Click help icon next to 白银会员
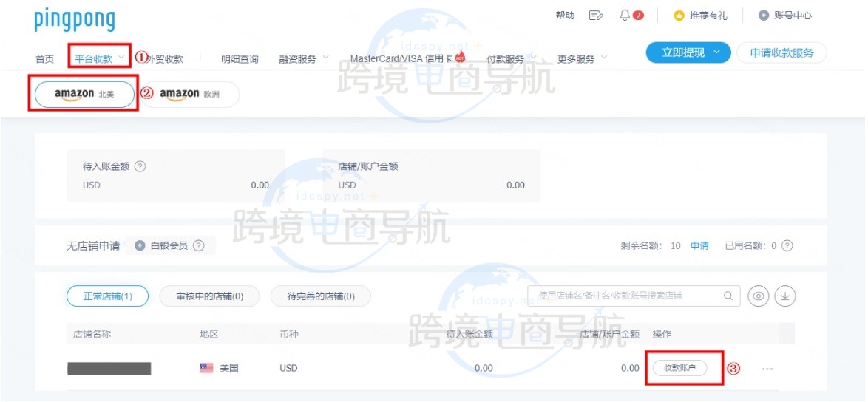 (198, 246)
